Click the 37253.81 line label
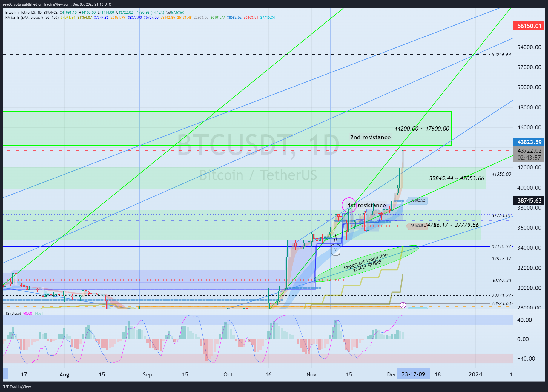 tap(501, 215)
